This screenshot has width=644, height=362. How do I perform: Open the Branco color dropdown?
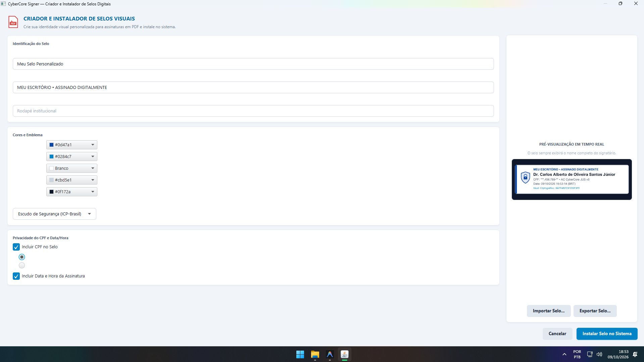72,168
